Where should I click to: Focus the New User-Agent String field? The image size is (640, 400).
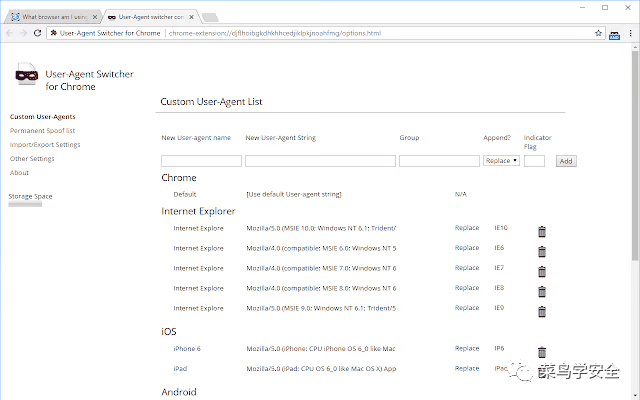tap(320, 161)
